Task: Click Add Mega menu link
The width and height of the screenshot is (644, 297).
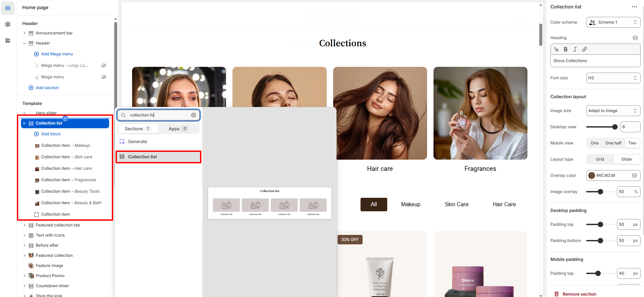Action: click(x=57, y=54)
